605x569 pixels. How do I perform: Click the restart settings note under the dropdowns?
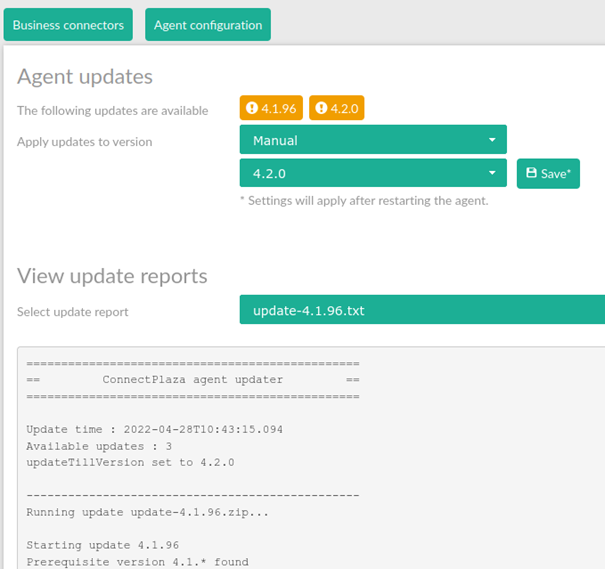364,201
